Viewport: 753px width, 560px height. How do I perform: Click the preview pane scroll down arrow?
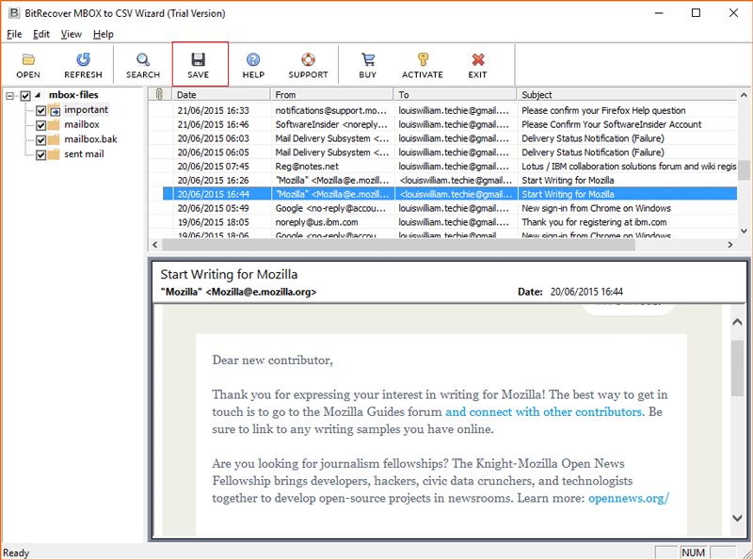click(x=737, y=518)
